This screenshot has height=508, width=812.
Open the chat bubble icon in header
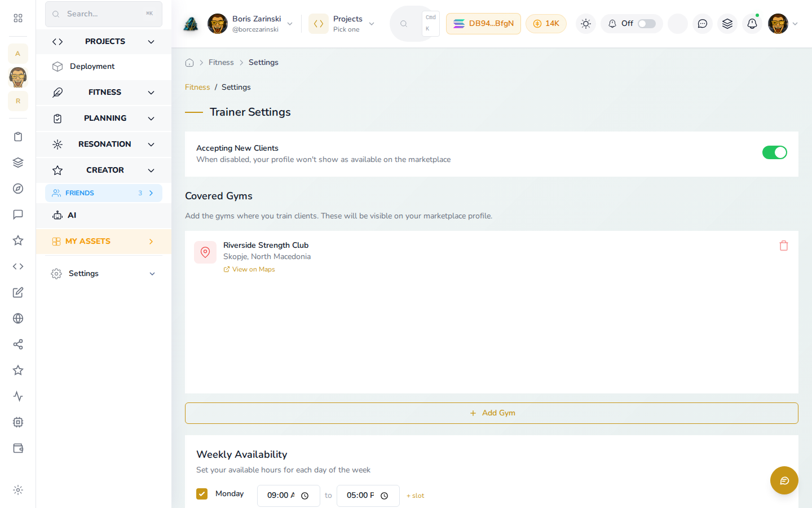click(703, 24)
